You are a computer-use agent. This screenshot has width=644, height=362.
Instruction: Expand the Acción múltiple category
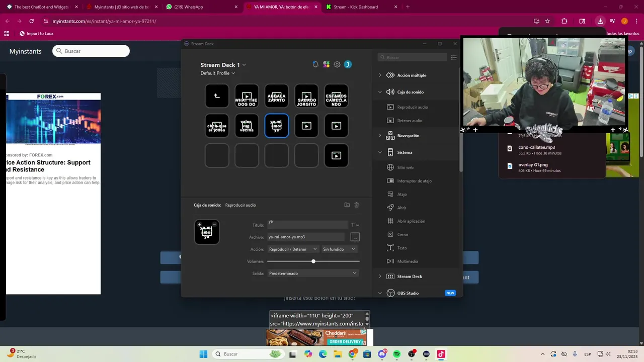[380, 75]
